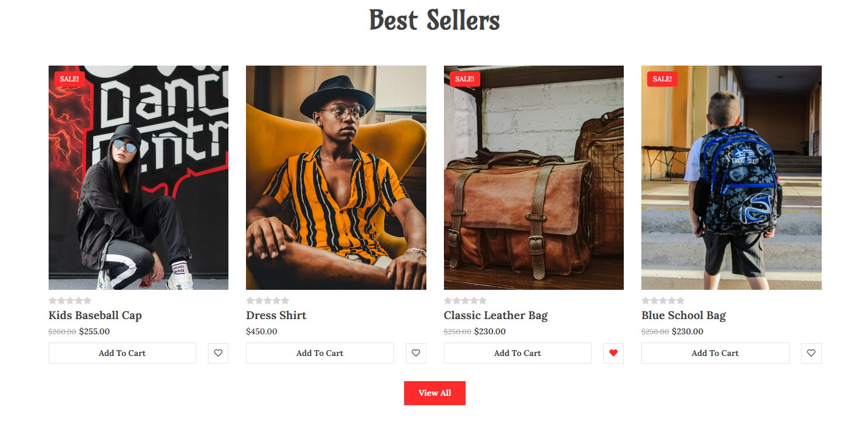Click the SALE! badge on Kids Baseball Cap
This screenshot has width=868, height=428.
tap(70, 79)
